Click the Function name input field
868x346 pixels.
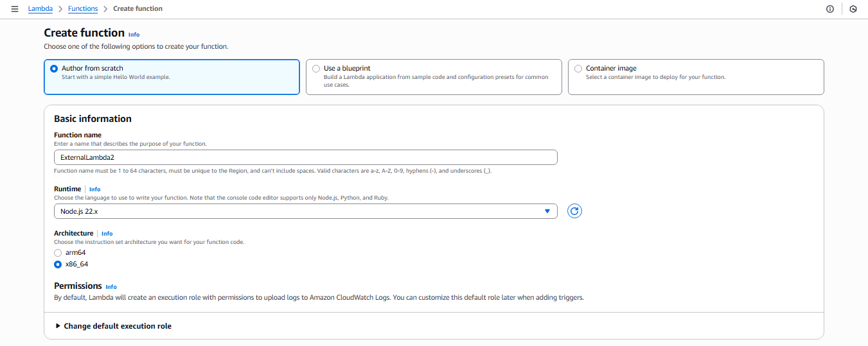pyautogui.click(x=305, y=157)
